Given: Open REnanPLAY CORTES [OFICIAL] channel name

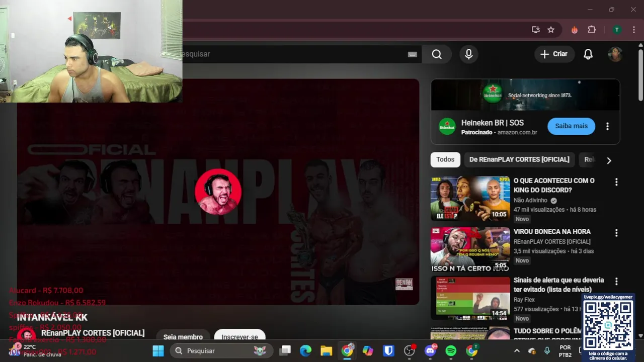Looking at the screenshot, I should (93, 333).
